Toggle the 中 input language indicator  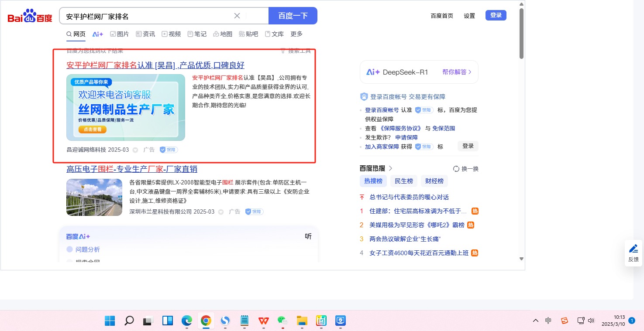548,321
